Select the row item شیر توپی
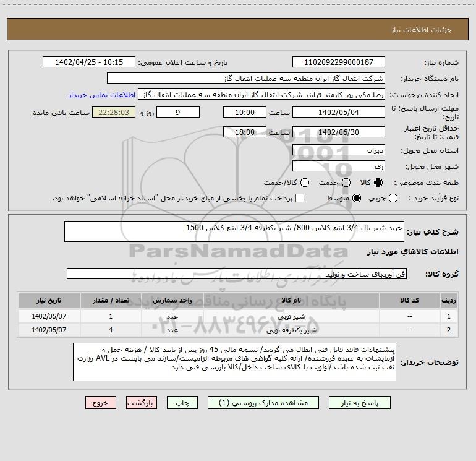 pos(291,316)
